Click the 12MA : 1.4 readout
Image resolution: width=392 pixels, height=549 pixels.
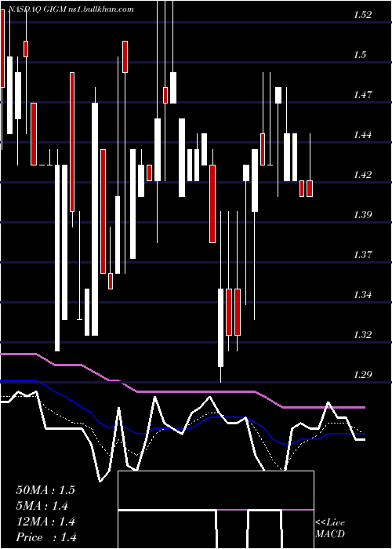[x=45, y=522]
